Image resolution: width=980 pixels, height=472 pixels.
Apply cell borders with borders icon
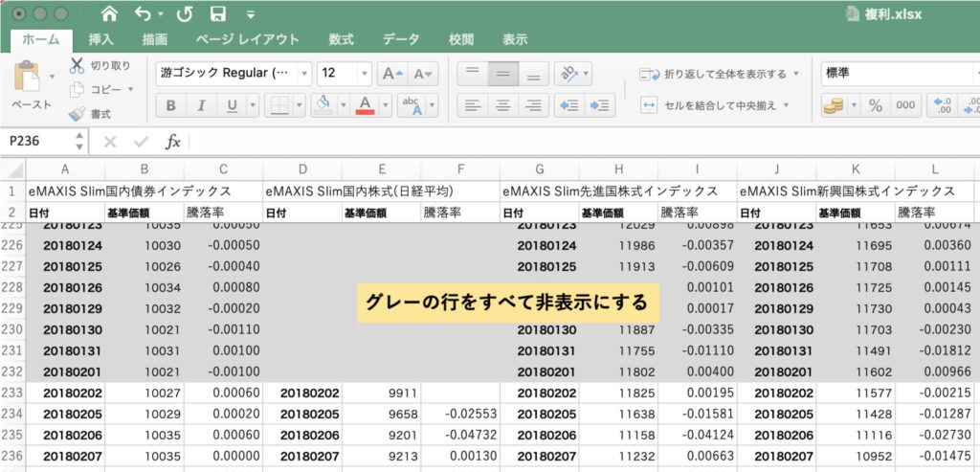click(278, 105)
